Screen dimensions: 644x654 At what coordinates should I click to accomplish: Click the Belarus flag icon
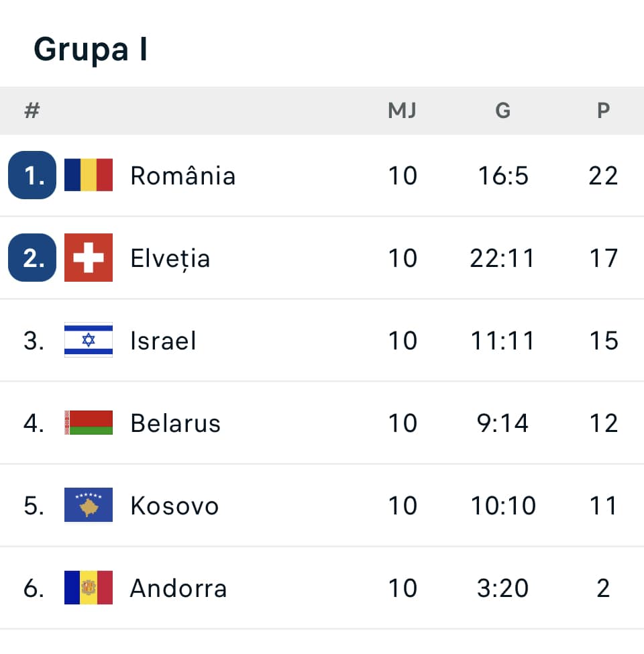coord(89,423)
